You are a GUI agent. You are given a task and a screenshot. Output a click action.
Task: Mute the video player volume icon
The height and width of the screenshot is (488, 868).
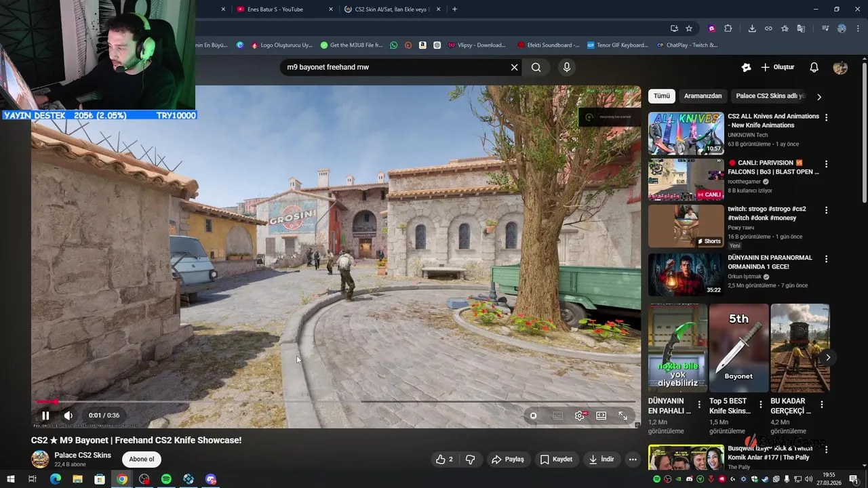[x=68, y=415]
